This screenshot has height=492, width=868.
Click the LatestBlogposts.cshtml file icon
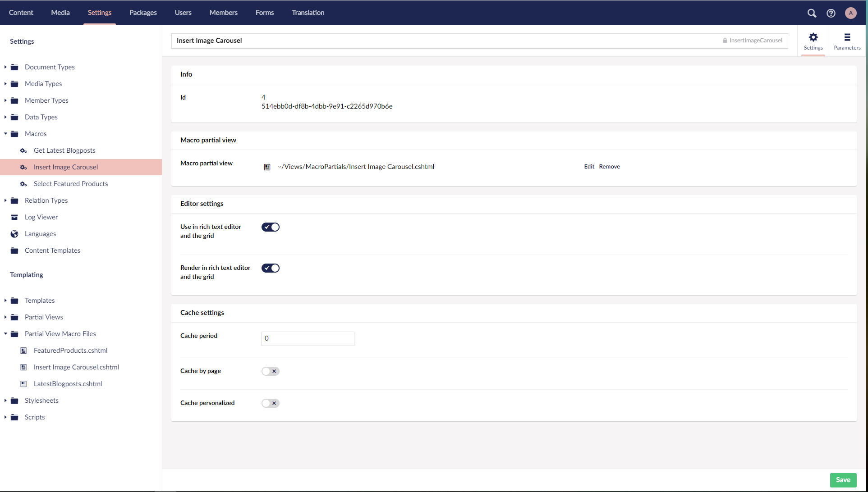click(23, 384)
